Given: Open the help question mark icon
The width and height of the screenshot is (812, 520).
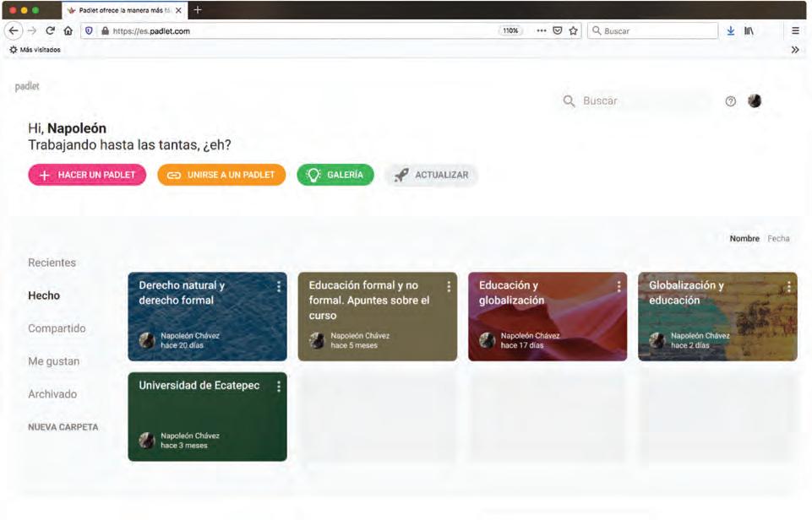Looking at the screenshot, I should coord(730,101).
